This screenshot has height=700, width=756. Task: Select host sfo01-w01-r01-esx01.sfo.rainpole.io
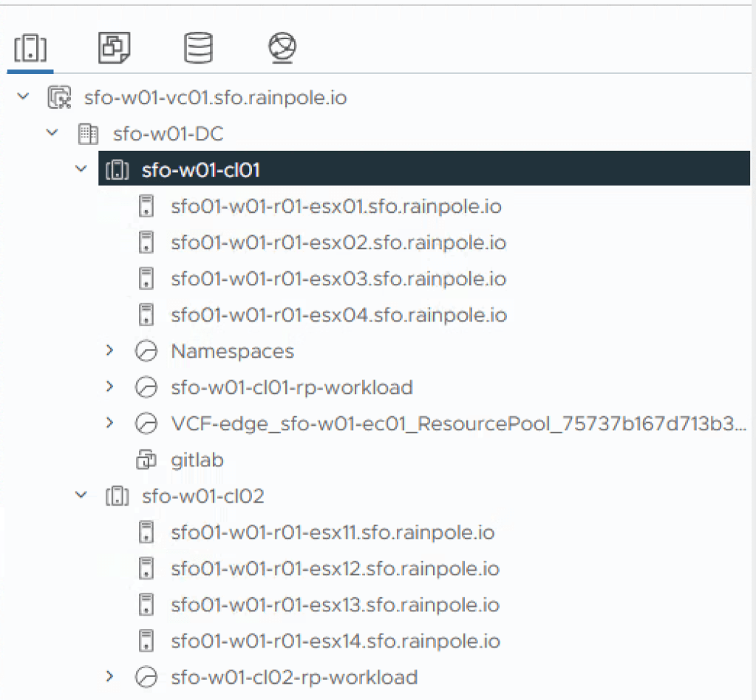(336, 207)
